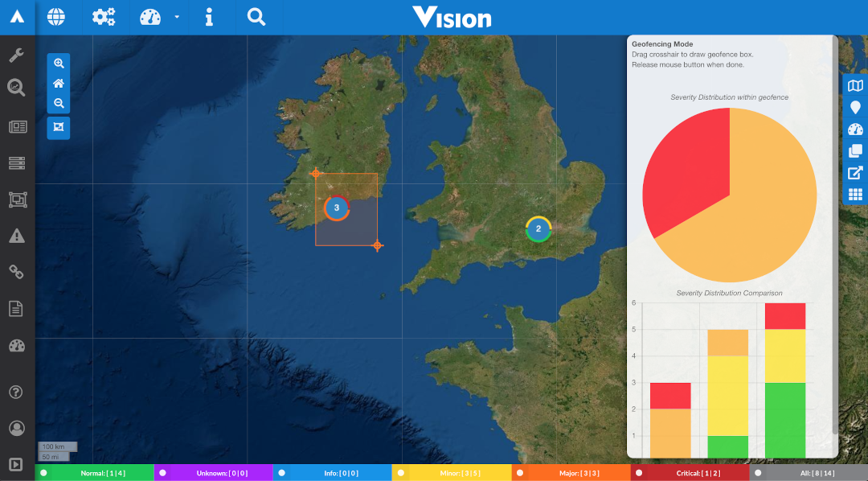
Task: Click the external link icon in the right sidebar
Action: click(x=854, y=172)
